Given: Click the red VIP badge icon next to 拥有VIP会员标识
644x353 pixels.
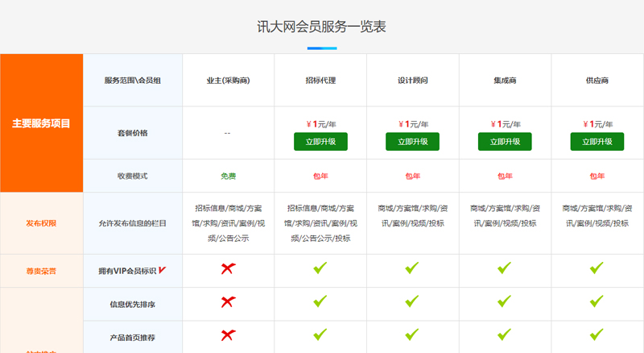Looking at the screenshot, I should point(163,270).
